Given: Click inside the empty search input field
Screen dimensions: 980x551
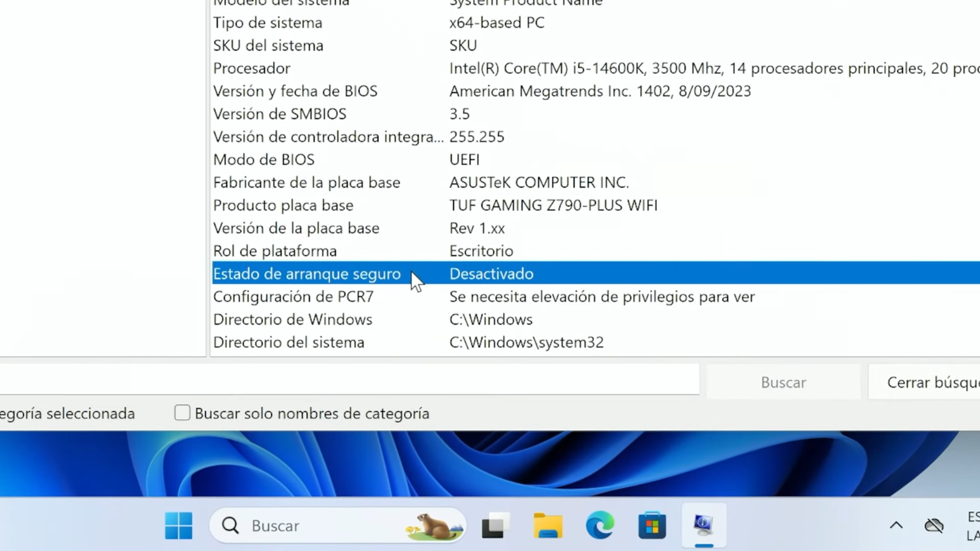Looking at the screenshot, I should (x=350, y=380).
